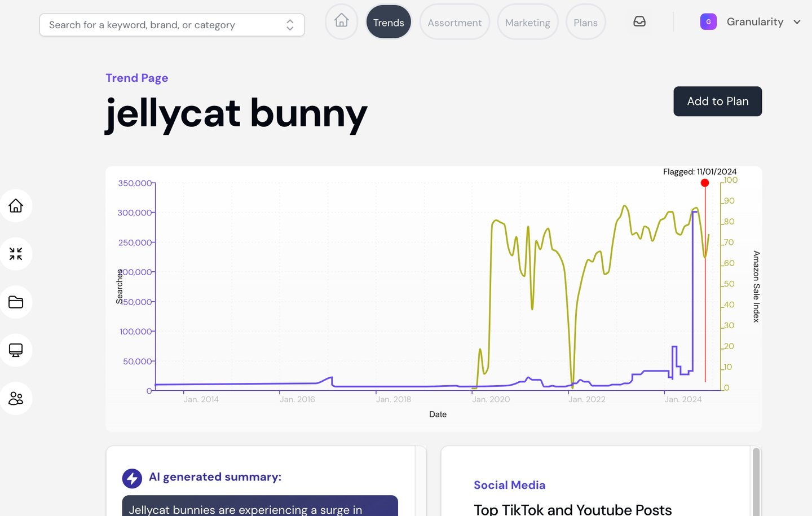Click the 'AI generated summary:' heading

[215, 477]
